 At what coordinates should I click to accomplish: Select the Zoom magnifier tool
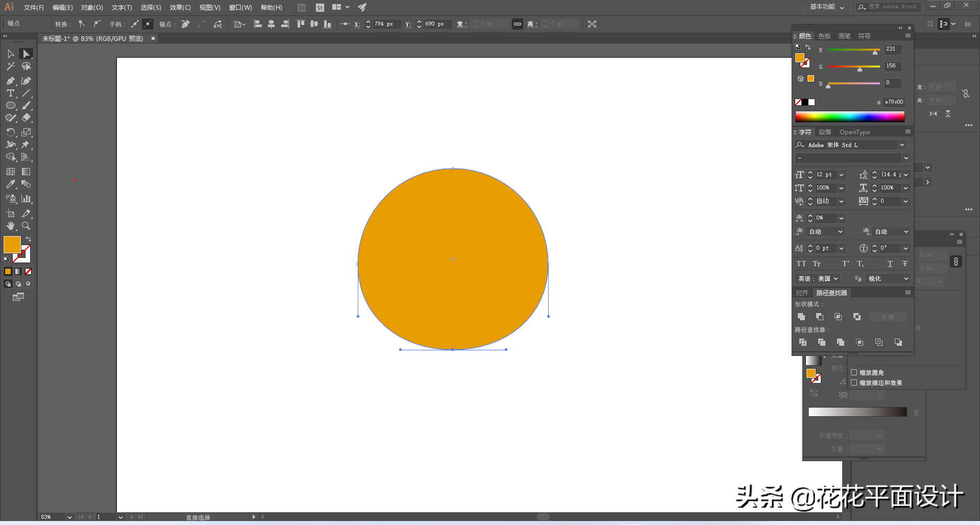coord(26,226)
